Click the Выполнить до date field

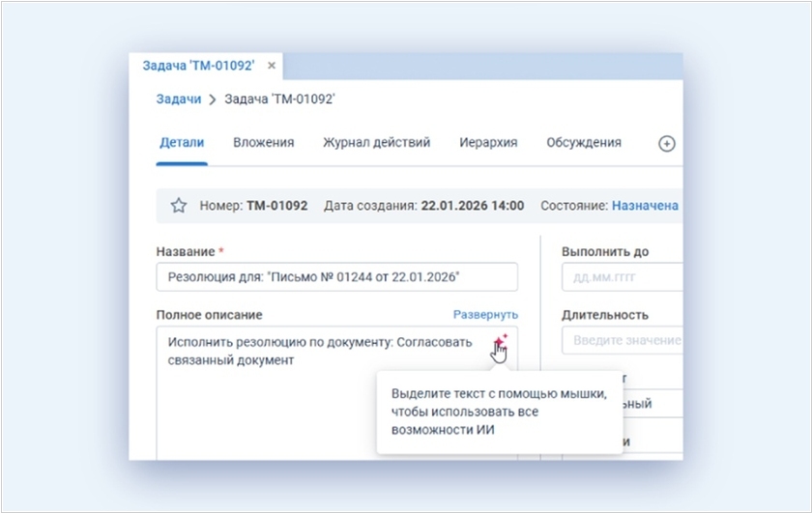click(x=621, y=277)
